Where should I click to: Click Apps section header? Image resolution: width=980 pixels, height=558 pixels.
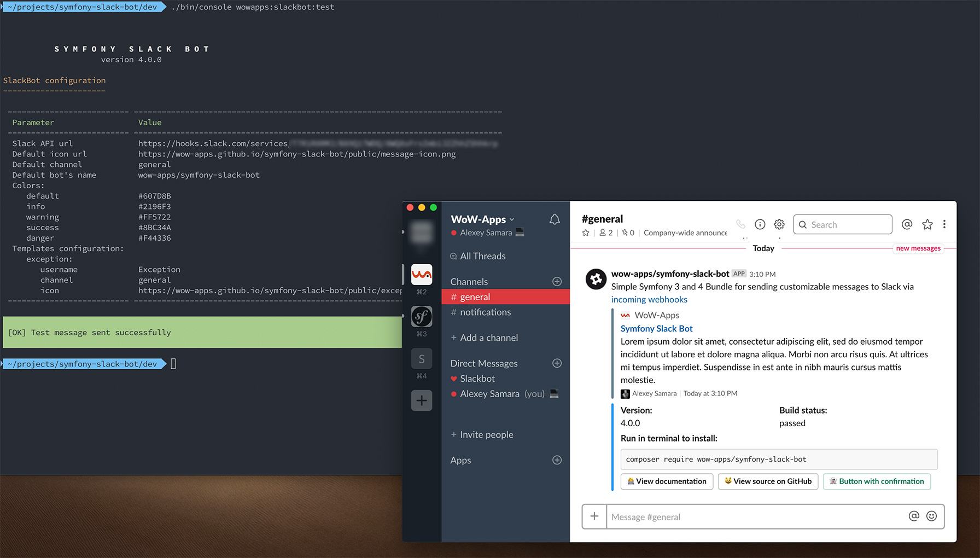[x=460, y=460]
